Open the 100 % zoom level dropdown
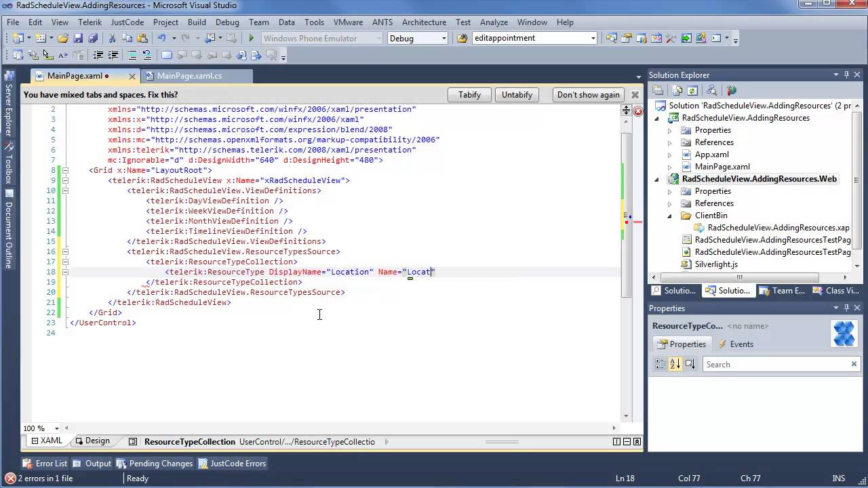 57,428
